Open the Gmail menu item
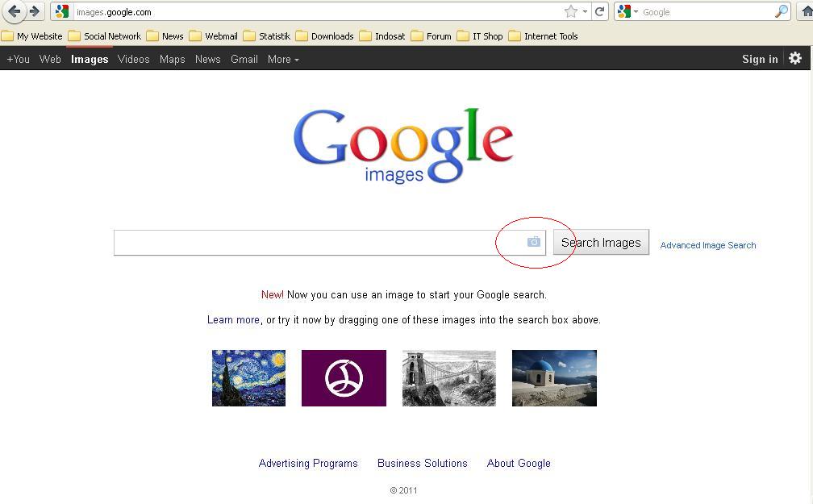The height and width of the screenshot is (504, 813). pyautogui.click(x=244, y=59)
